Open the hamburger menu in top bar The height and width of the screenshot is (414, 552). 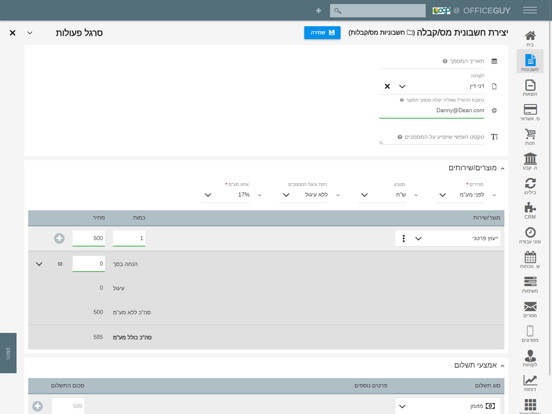[530, 11]
